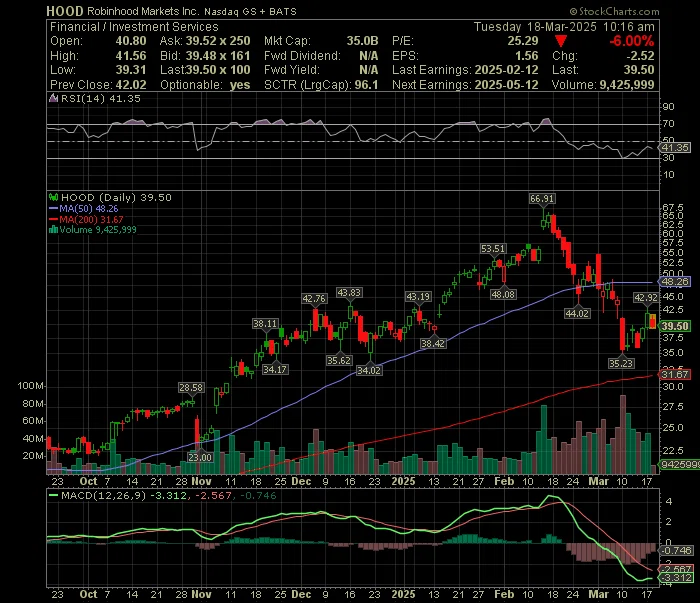700x603 pixels.
Task: Click the 53.51 price annotation
Action: pyautogui.click(x=493, y=249)
